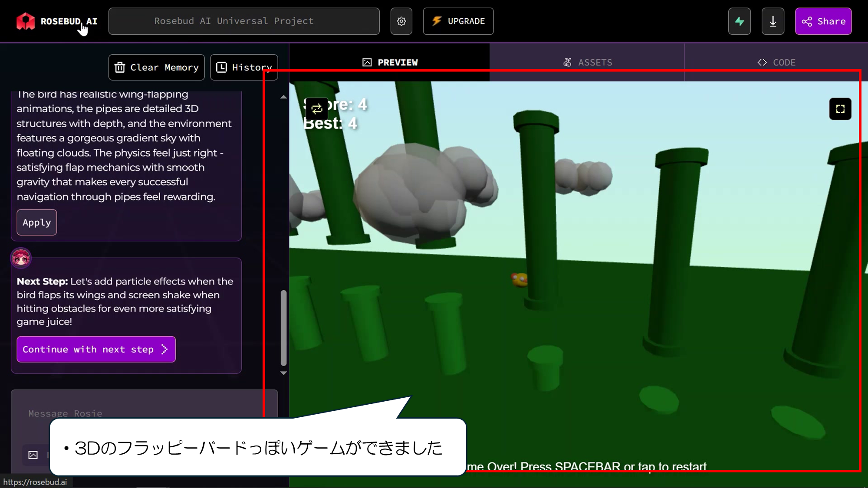Screen dimensions: 868x488
Task: Click the share-nodes icon in Share button
Action: tap(807, 21)
